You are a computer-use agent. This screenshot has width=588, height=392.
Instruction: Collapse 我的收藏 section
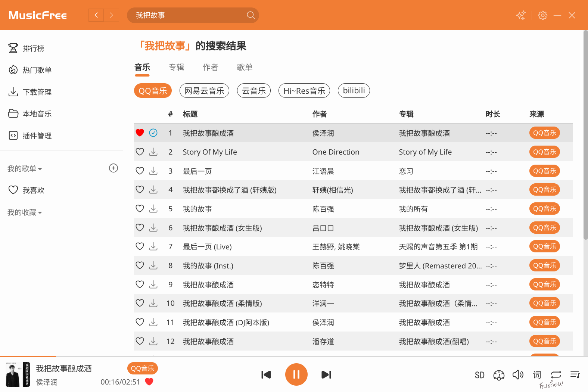(25, 212)
